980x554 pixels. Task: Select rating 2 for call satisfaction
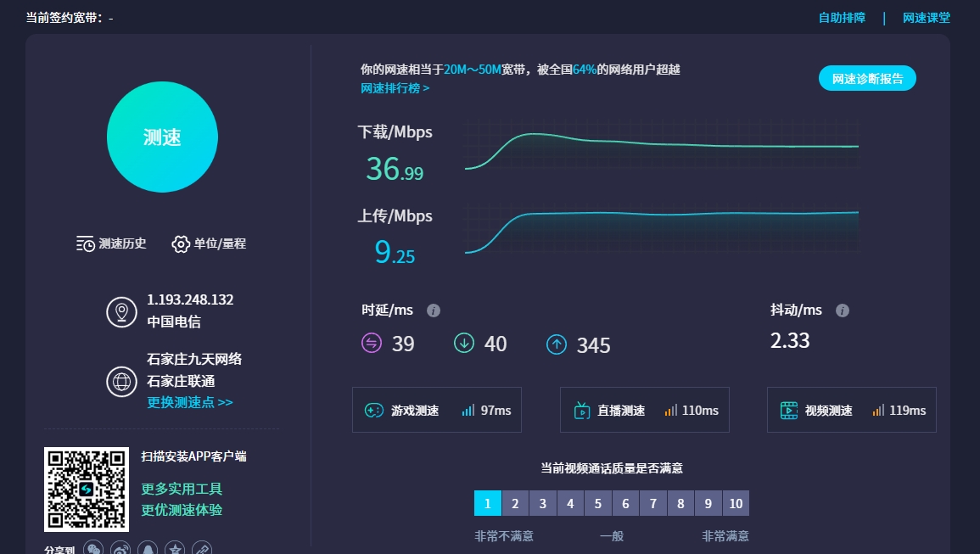(515, 503)
